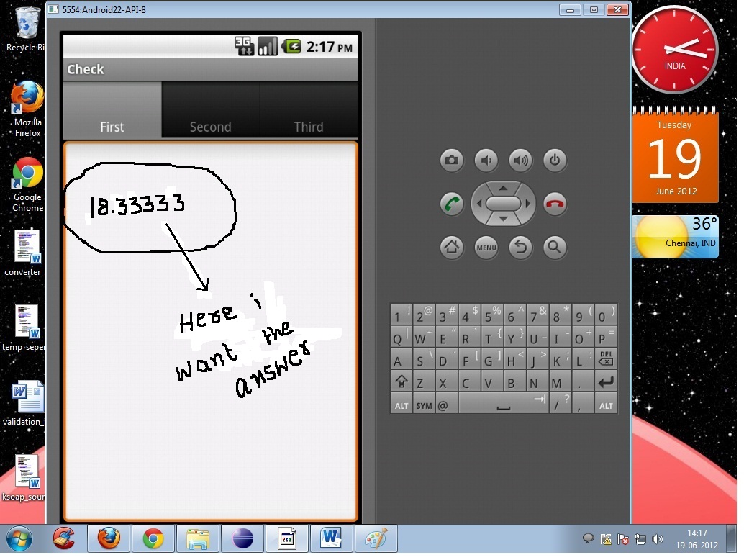Viewport: 744px width, 560px height.
Task: Open Firefox from the taskbar
Action: [109, 538]
